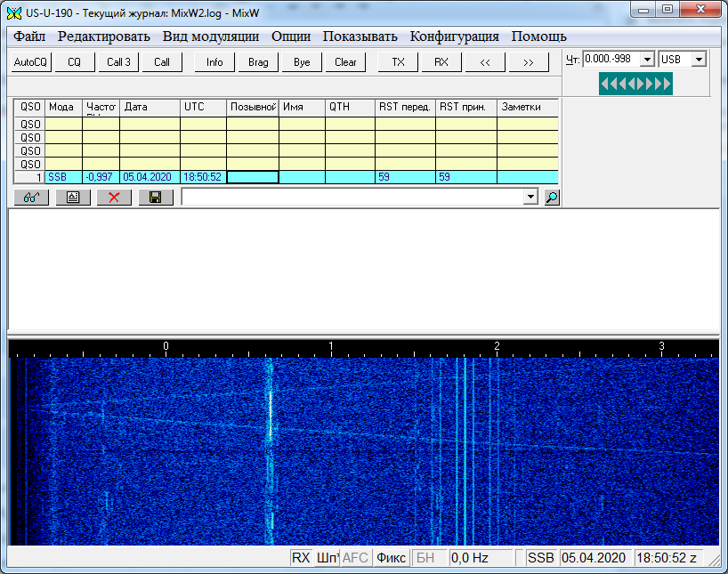728x574 pixels.
Task: Click the MixW butterfly icon in the title bar
Action: (x=14, y=12)
